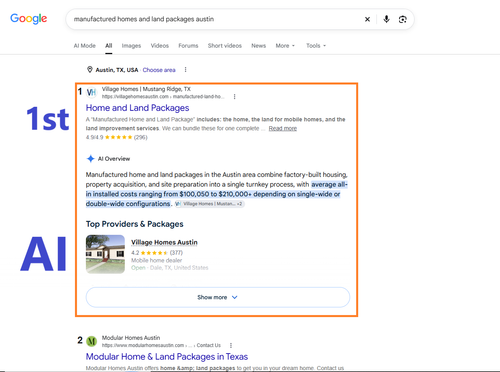Click the Choose area link
This screenshot has width=500, height=372.
pyautogui.click(x=159, y=70)
